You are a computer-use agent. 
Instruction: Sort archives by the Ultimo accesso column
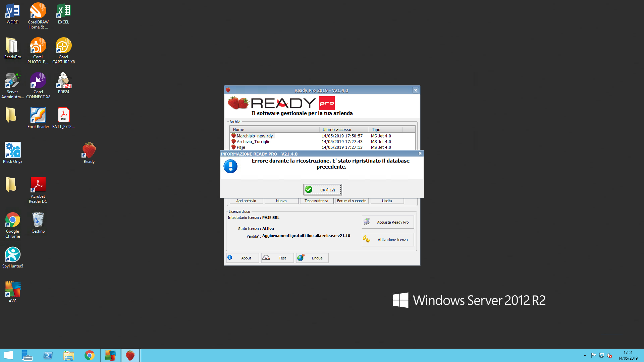click(x=344, y=129)
